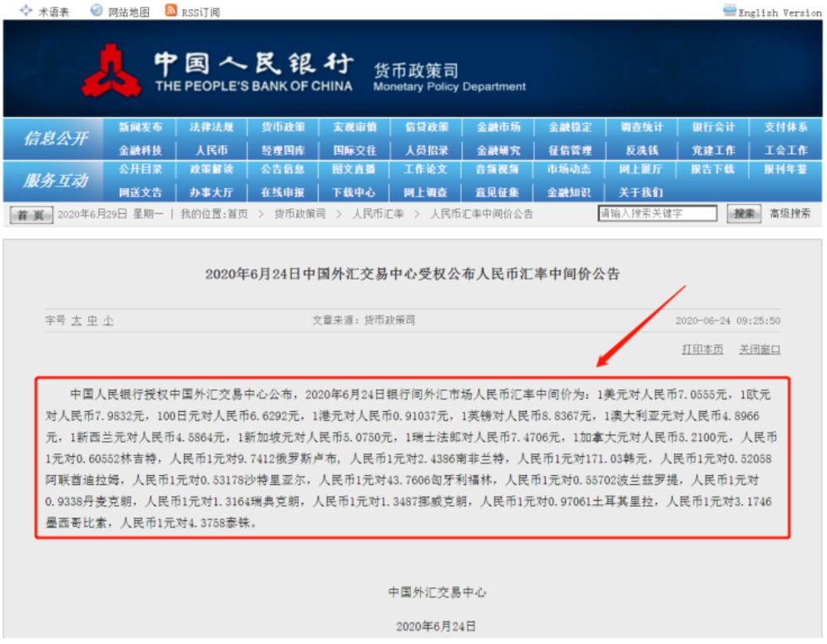This screenshot has width=827, height=644.
Task: Click the red People's Bank of China logo
Action: tap(111, 71)
